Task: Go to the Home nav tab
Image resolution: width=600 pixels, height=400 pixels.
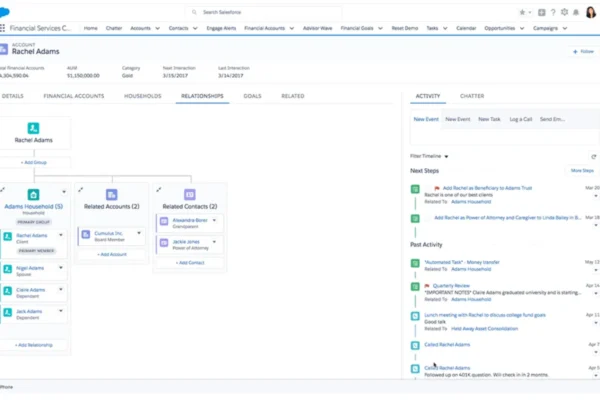Action: click(x=91, y=28)
